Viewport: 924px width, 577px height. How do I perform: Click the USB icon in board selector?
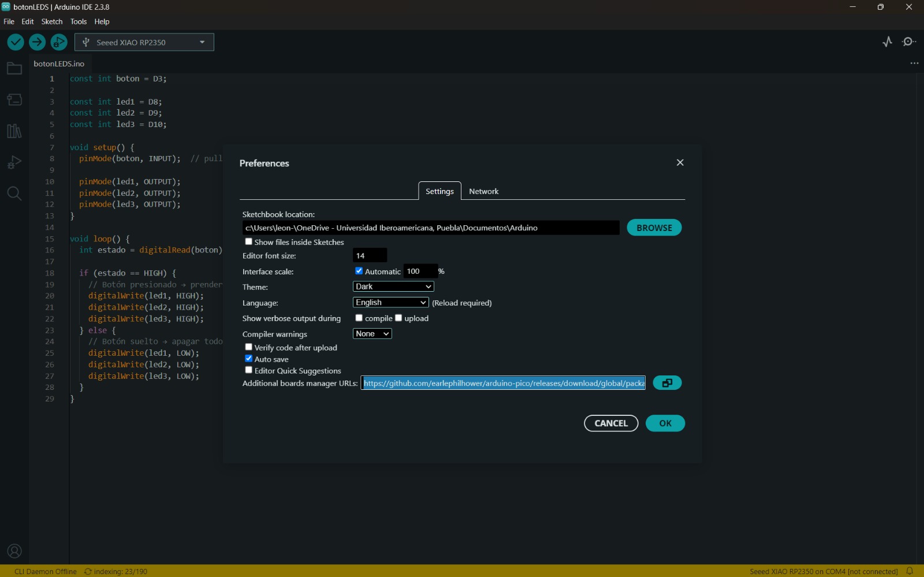coord(86,42)
